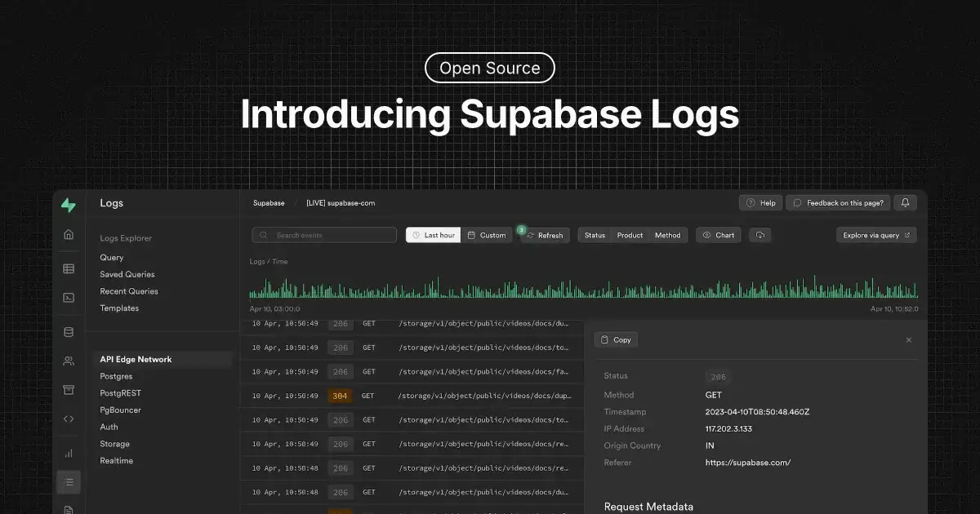Open the Reports bar chart icon
980x514 pixels.
pos(69,453)
